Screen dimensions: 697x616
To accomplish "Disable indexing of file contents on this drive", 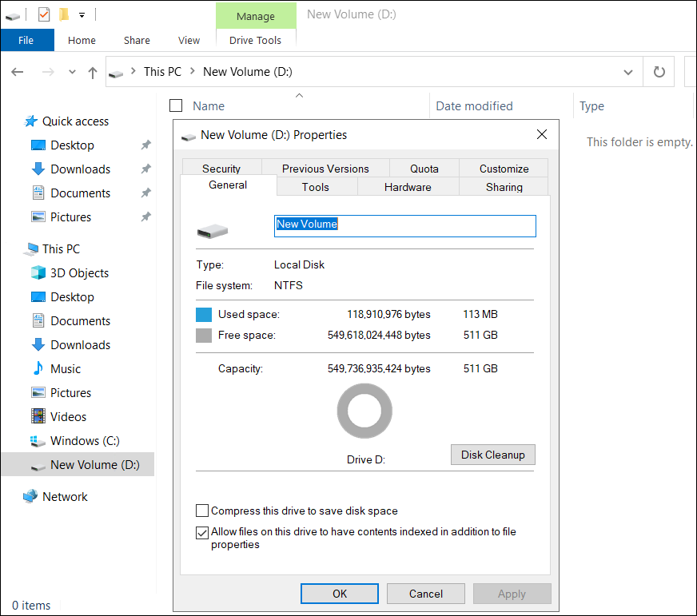I will point(202,532).
